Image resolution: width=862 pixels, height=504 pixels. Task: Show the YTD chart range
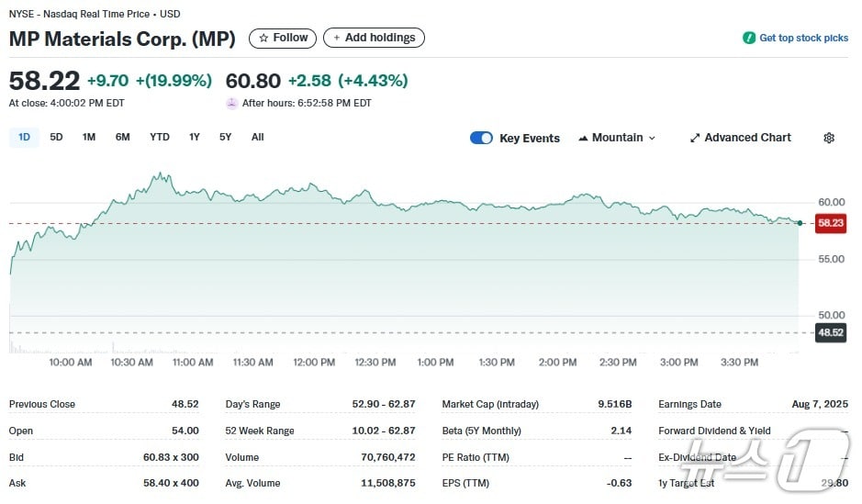160,138
